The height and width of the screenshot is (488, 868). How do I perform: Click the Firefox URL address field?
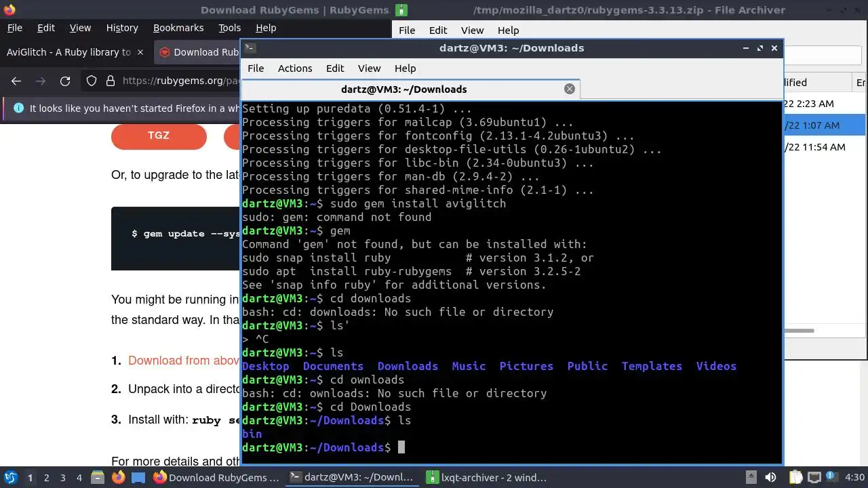(x=181, y=81)
